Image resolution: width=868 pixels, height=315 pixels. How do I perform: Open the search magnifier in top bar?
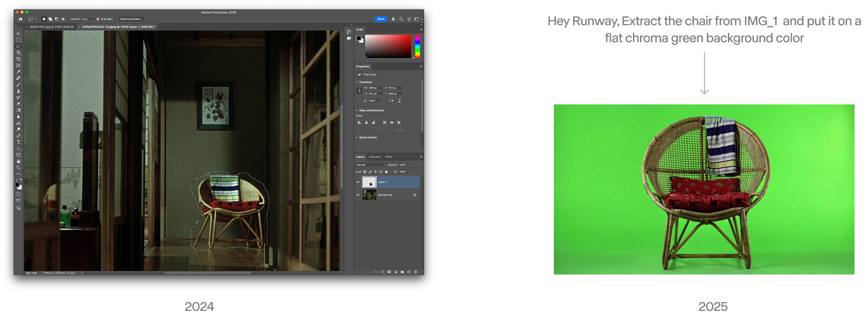401,19
